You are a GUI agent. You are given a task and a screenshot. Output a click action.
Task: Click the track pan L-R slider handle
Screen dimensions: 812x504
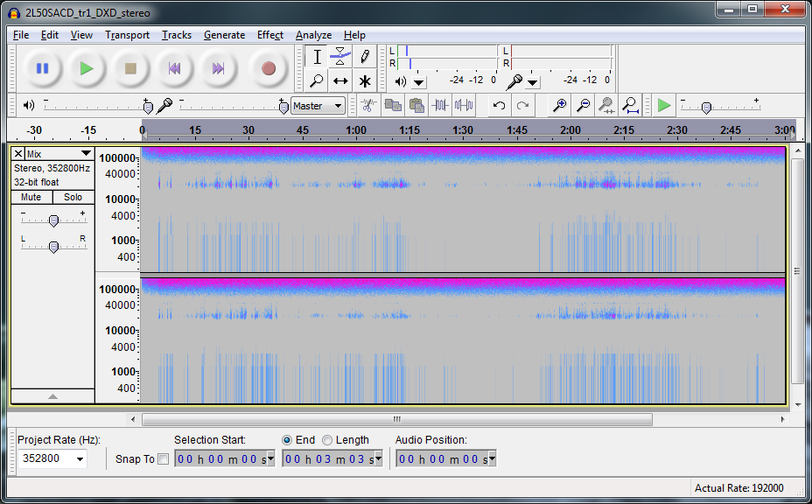(53, 247)
